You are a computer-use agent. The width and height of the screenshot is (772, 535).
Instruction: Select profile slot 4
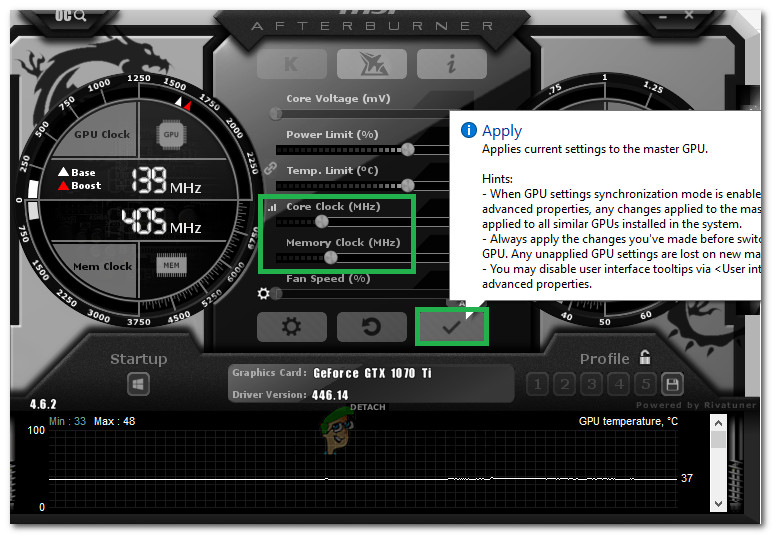[x=619, y=384]
